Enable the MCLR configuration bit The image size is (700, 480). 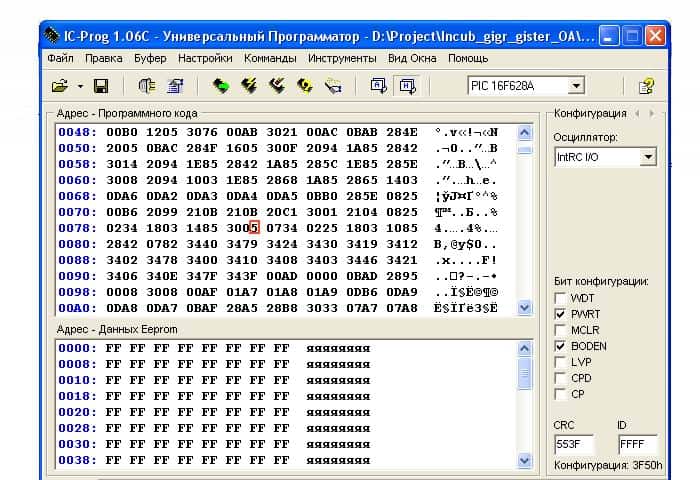point(560,330)
